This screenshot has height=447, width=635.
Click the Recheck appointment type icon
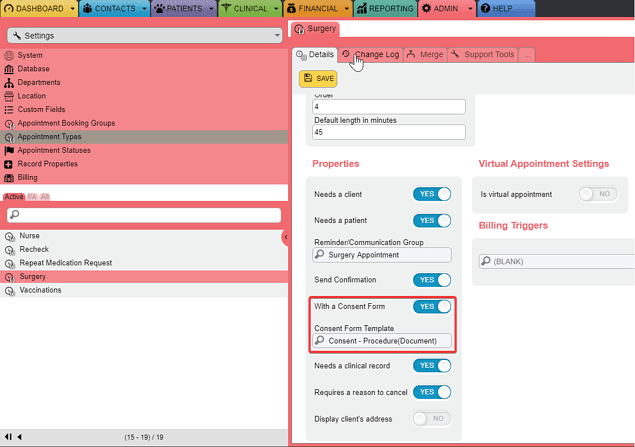10,250
